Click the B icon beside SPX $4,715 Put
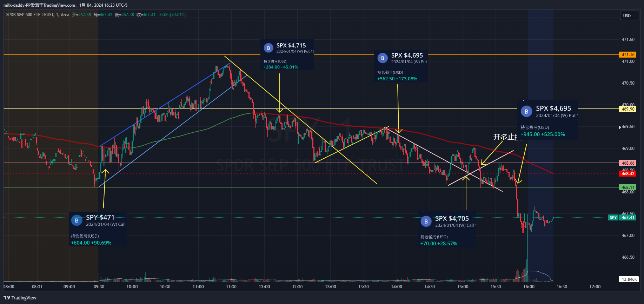Image resolution: width=644 pixels, height=304 pixels. pos(268,48)
